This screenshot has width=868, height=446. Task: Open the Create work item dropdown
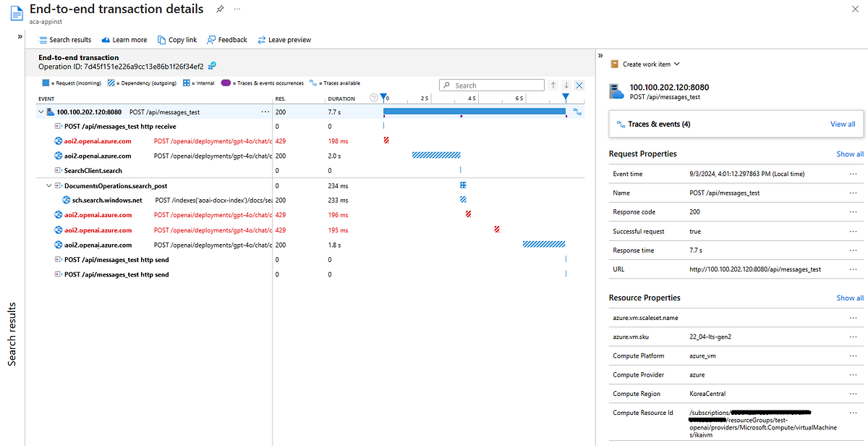645,64
